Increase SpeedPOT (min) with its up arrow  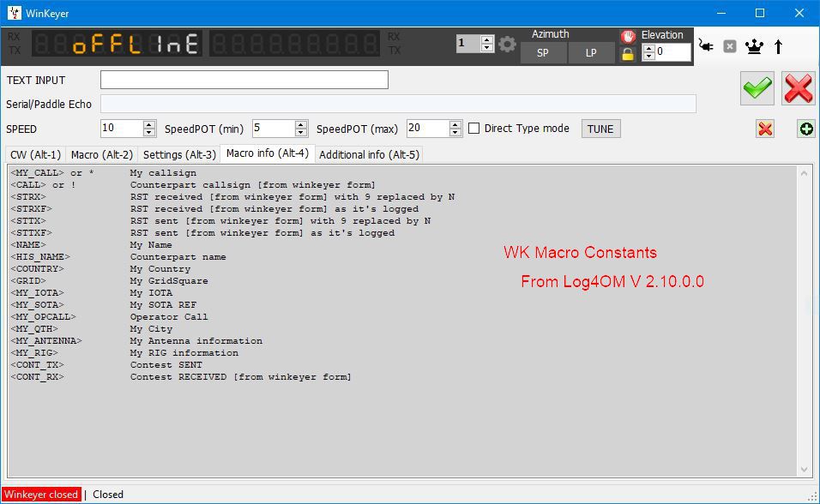click(x=301, y=124)
